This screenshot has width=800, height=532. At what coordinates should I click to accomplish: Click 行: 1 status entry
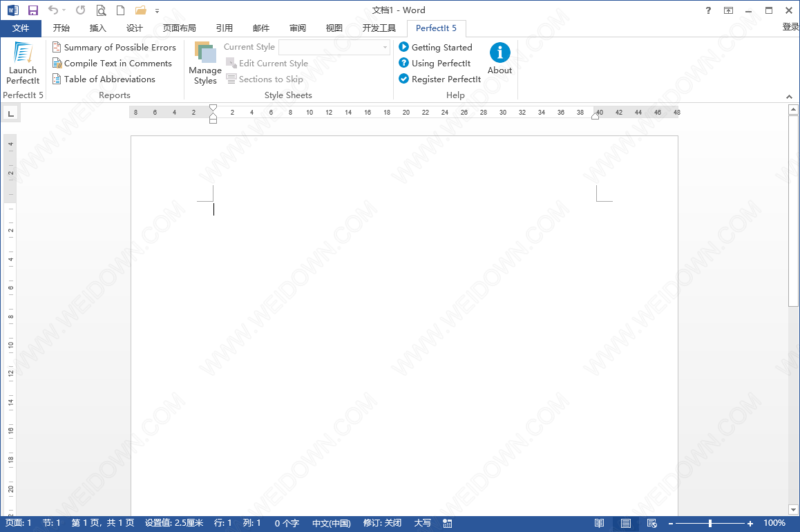tap(222, 523)
